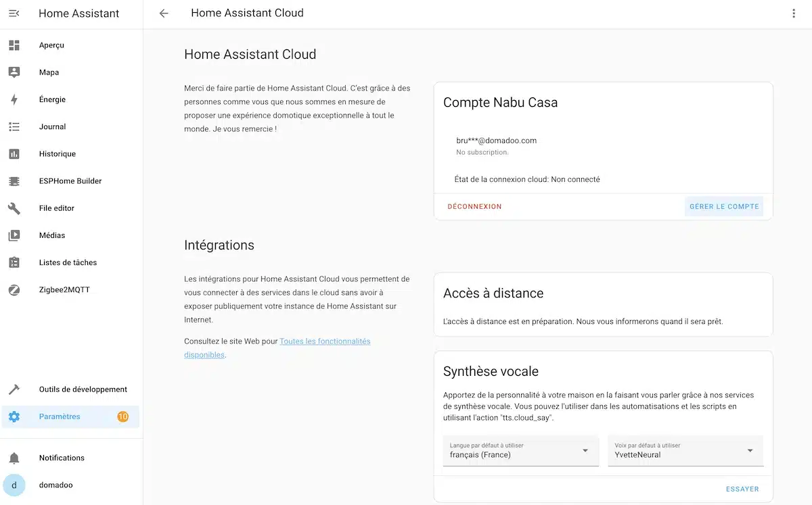This screenshot has width=812, height=505.
Task: Click the Journal list icon
Action: [14, 126]
